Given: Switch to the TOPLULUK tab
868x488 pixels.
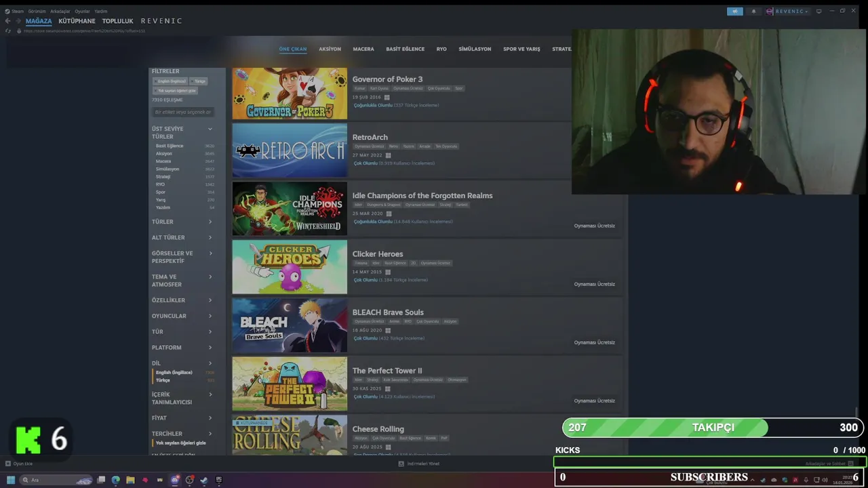Looking at the screenshot, I should click(x=118, y=21).
